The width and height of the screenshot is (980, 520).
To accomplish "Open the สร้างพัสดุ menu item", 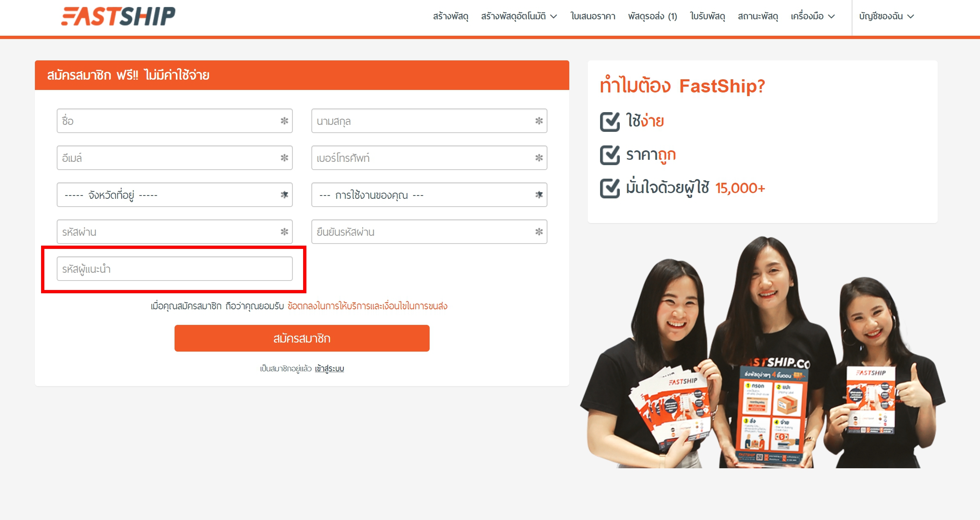I will (451, 16).
